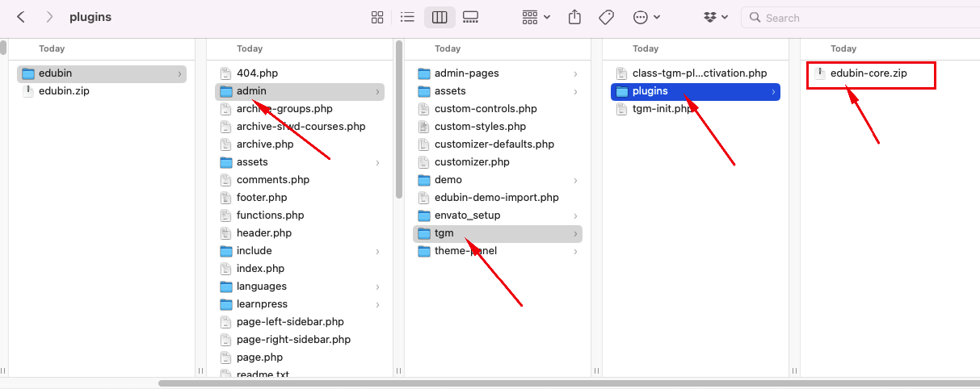Select the highlighted plugins folder
Image resolution: width=980 pixels, height=389 pixels.
point(696,91)
